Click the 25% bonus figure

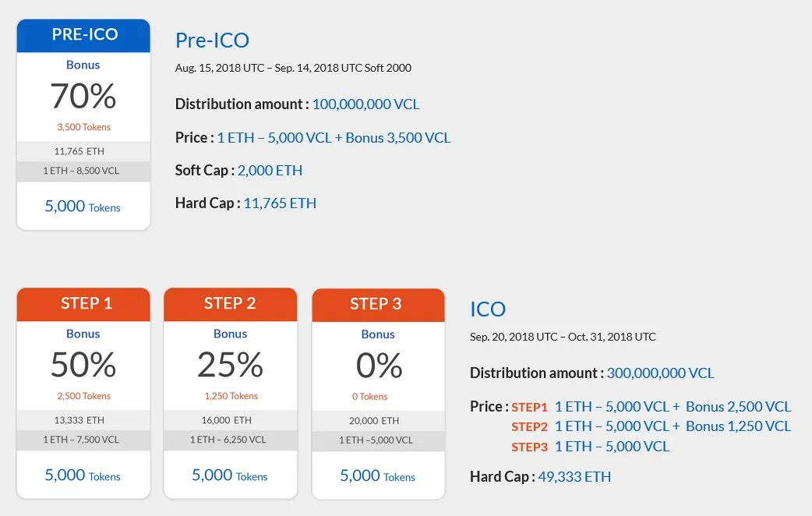pyautogui.click(x=231, y=365)
